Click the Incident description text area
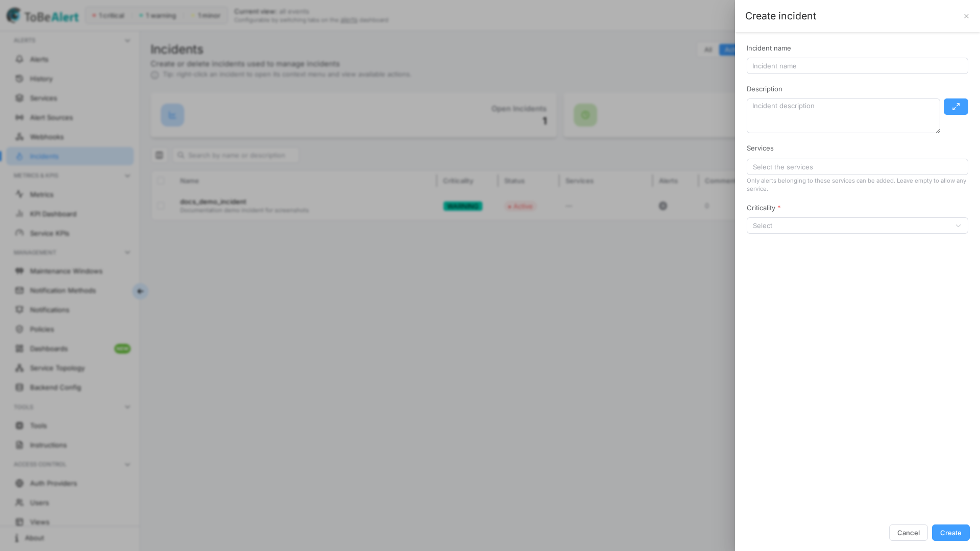 pos(843,116)
